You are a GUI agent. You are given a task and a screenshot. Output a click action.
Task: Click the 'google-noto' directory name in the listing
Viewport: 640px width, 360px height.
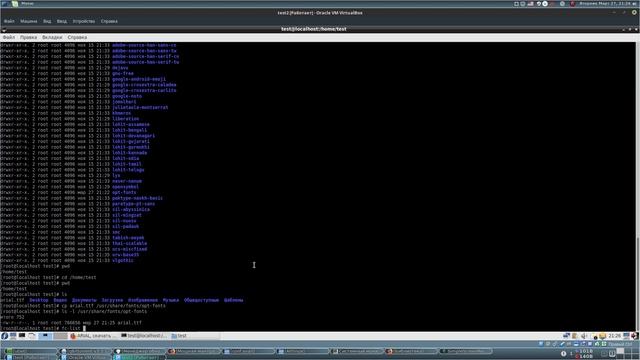(x=127, y=96)
